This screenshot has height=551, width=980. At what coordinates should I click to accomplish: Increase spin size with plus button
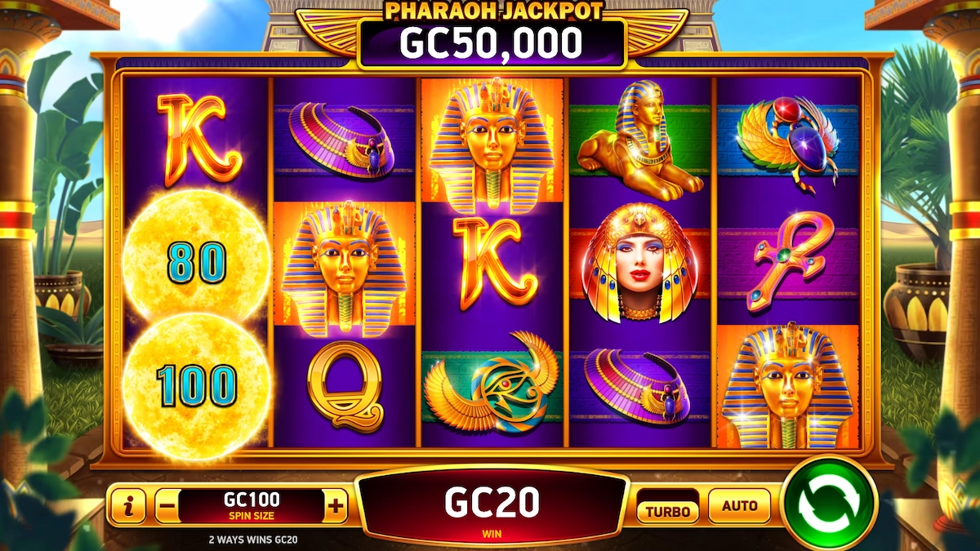(336, 506)
